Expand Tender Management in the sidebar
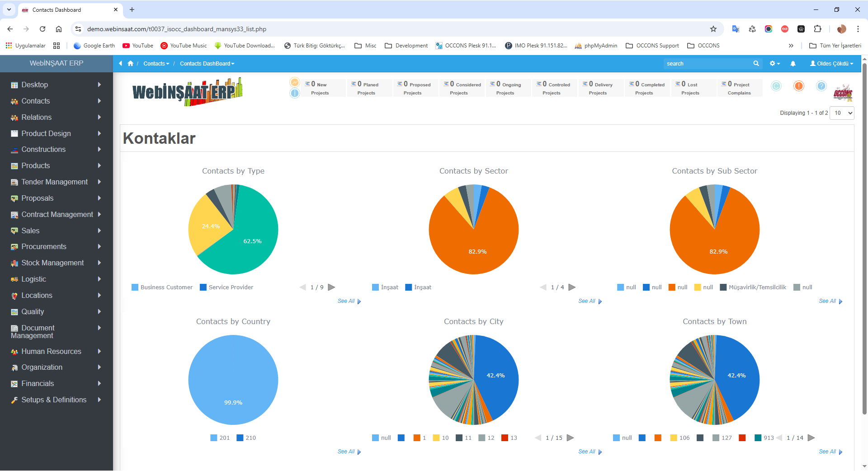868x471 pixels. coord(55,182)
